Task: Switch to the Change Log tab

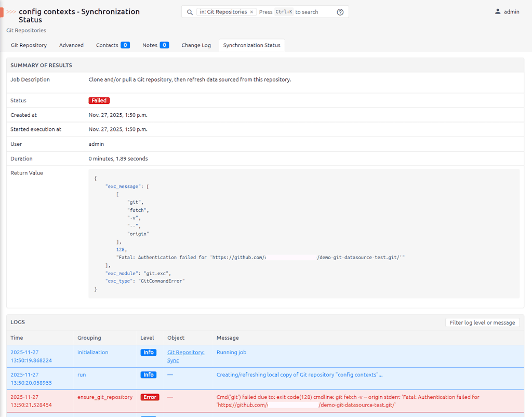Action: 196,45
